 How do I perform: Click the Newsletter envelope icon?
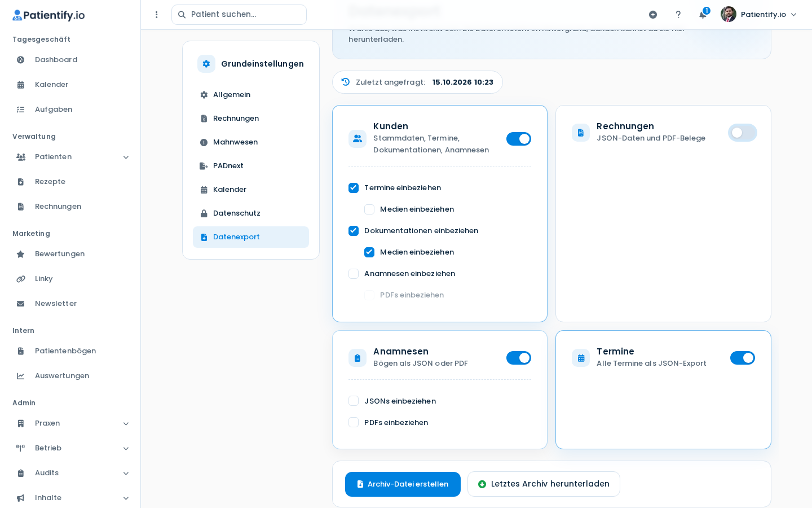[x=21, y=304]
